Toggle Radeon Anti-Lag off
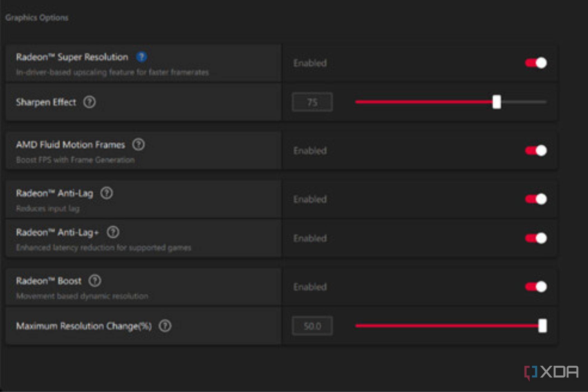The height and width of the screenshot is (392, 588). click(536, 199)
